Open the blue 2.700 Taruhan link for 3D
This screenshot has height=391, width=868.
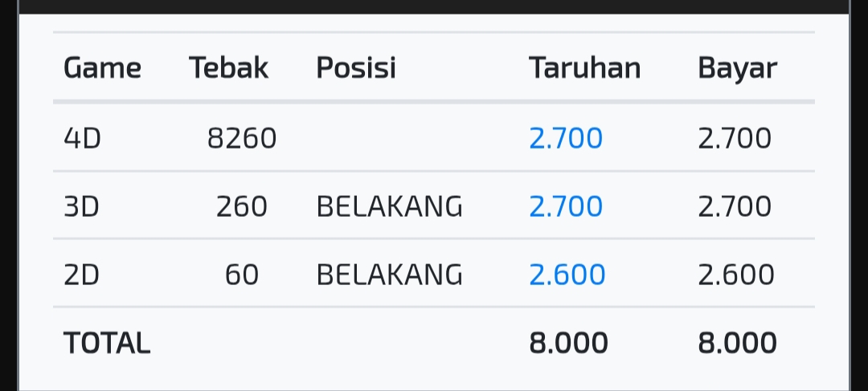click(x=566, y=206)
